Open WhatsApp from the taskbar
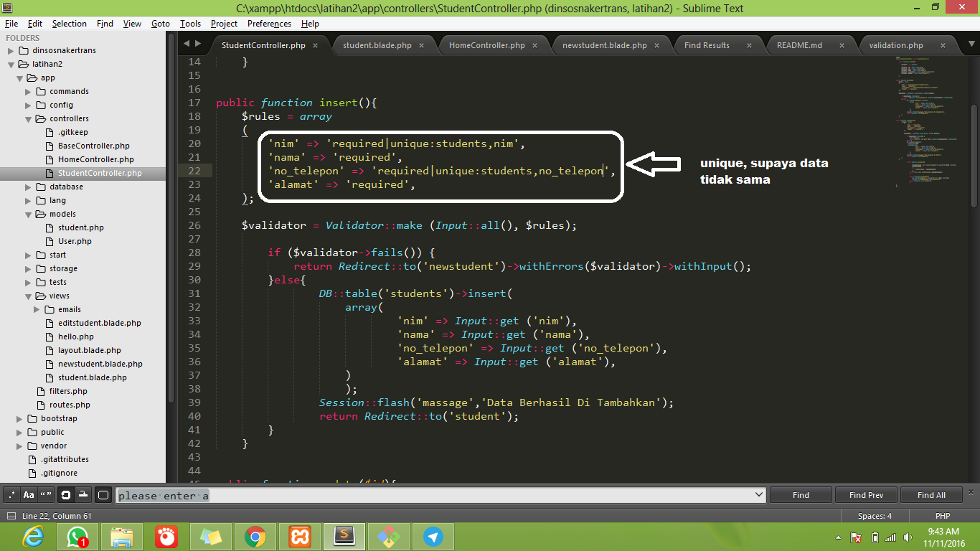Viewport: 980px width, 551px height. [77, 536]
